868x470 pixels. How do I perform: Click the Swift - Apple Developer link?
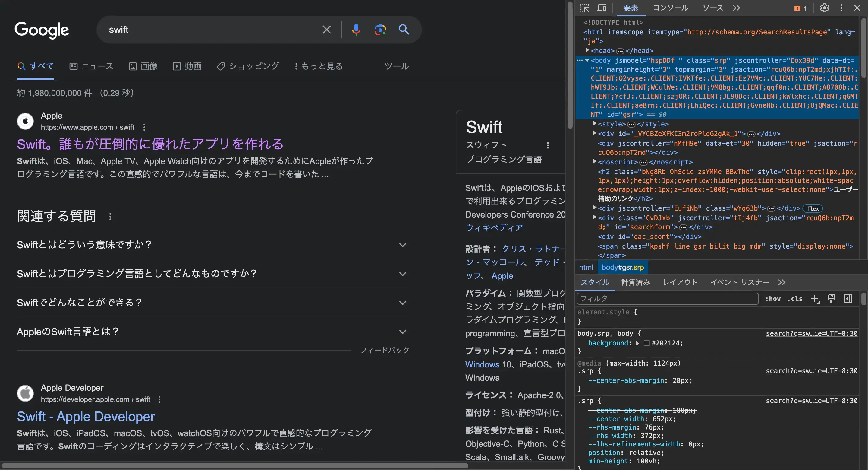[86, 416]
